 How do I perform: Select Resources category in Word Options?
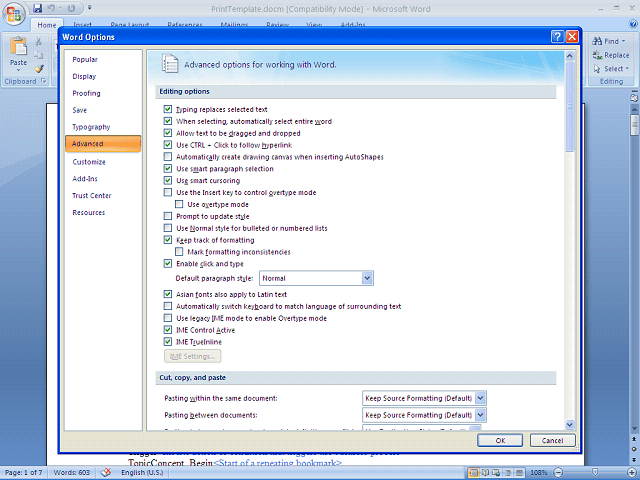click(x=103, y=213)
